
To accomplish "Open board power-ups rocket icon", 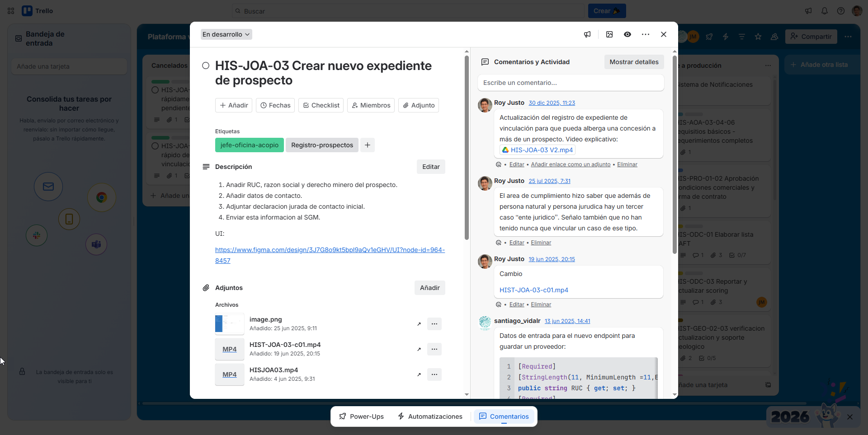I will (709, 37).
